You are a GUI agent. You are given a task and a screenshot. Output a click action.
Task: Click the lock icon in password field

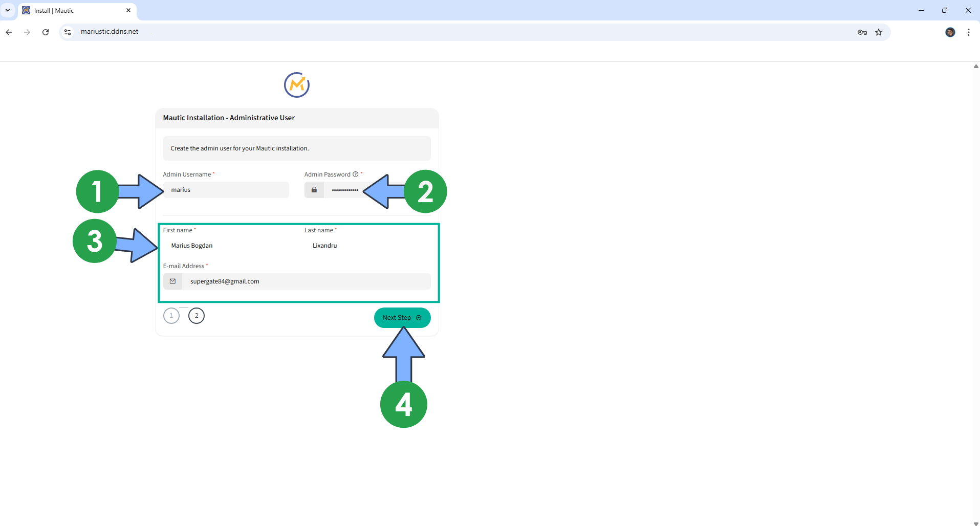point(314,190)
